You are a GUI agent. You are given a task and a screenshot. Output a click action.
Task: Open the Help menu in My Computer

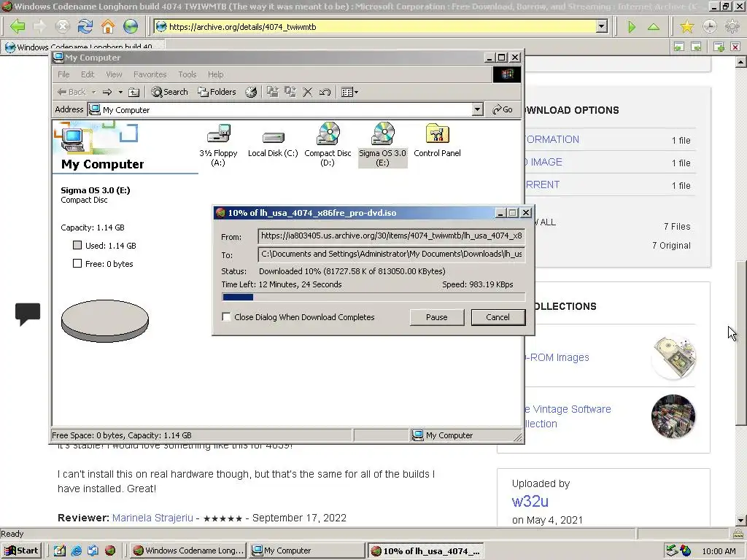pyautogui.click(x=216, y=74)
